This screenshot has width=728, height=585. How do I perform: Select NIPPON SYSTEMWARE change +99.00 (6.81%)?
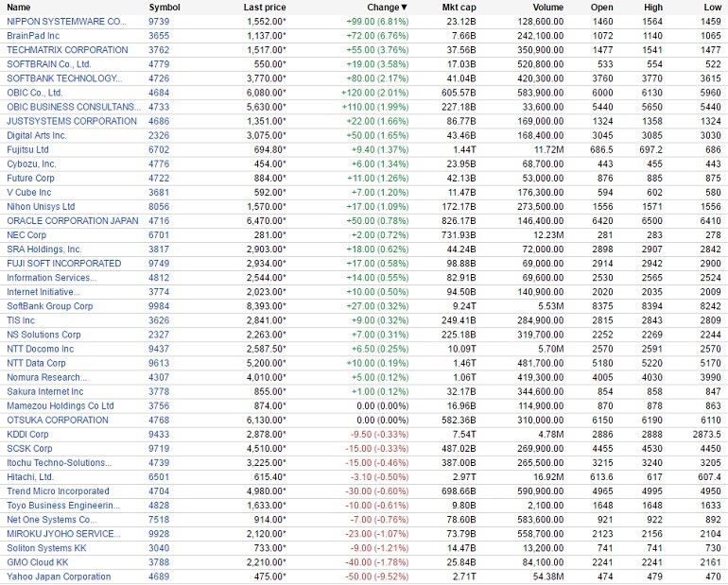(377, 22)
